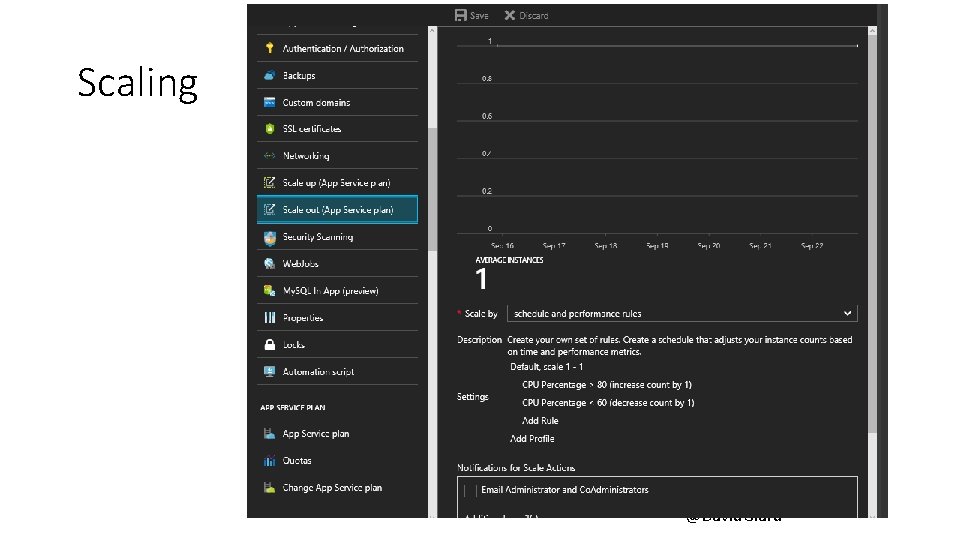Image resolution: width=960 pixels, height=540 pixels.
Task: Click the Scale up pencil icon
Action: (269, 182)
